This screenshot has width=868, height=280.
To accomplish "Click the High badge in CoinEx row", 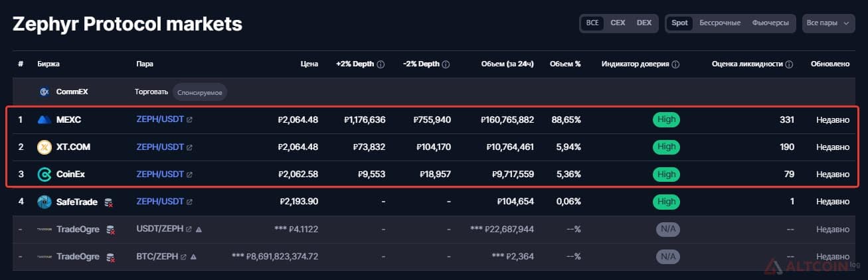I will 667,175.
